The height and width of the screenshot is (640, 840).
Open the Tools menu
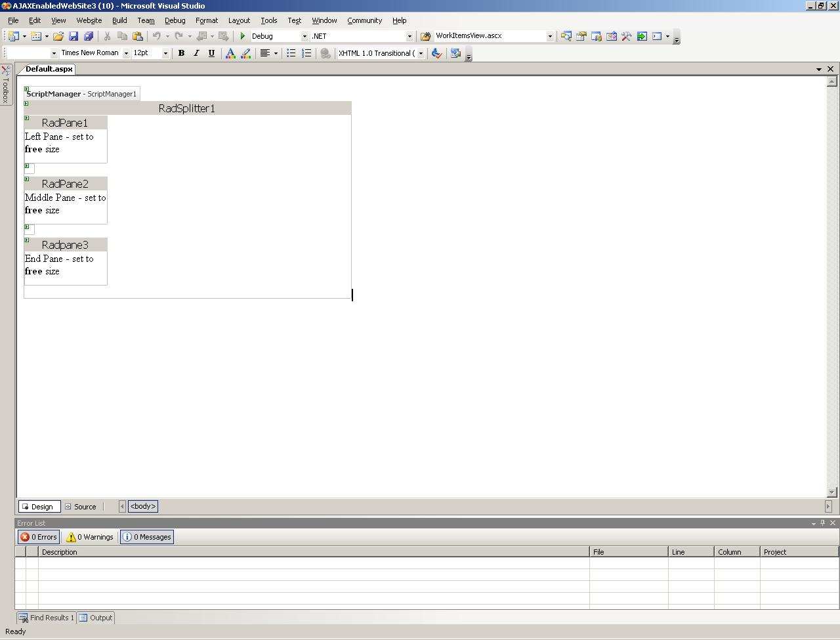[x=269, y=20]
